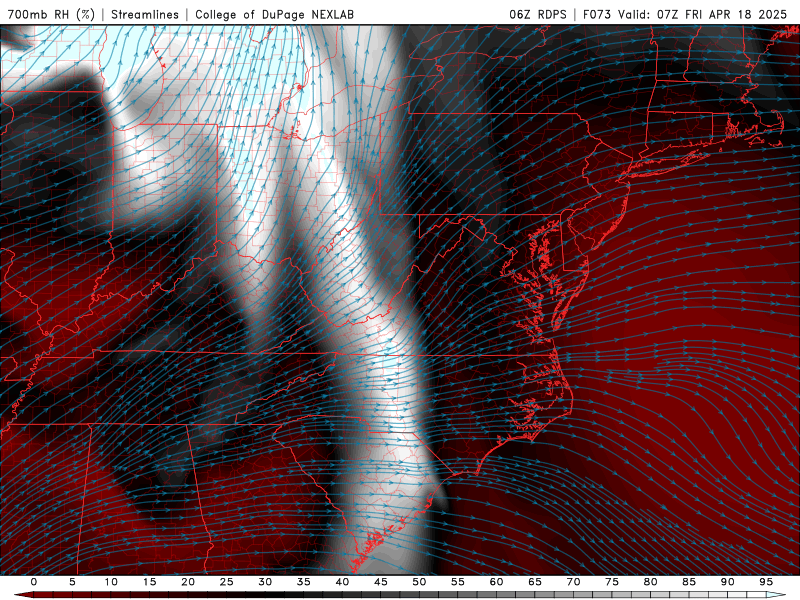The image size is (800, 600).
Task: Select the "45" humidity scale value
Action: click(381, 582)
